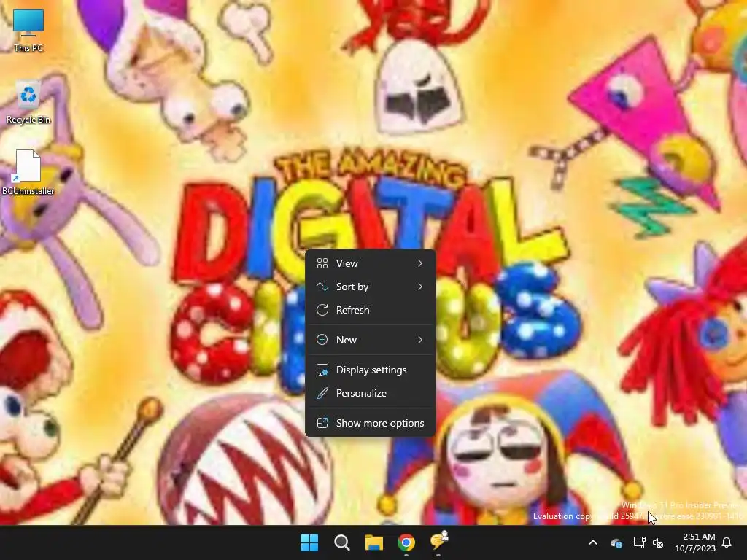747x560 pixels.
Task: Open taskbar Search
Action: click(341, 542)
